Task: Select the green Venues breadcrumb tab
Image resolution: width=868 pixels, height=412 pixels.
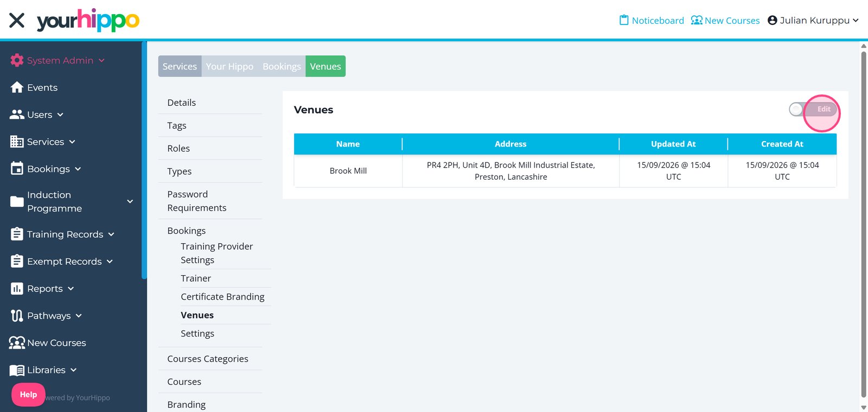Action: [x=325, y=66]
